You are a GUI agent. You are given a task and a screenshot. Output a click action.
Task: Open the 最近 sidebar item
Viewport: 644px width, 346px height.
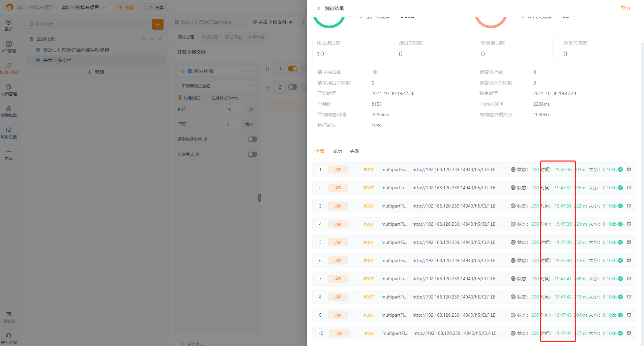coord(9,25)
